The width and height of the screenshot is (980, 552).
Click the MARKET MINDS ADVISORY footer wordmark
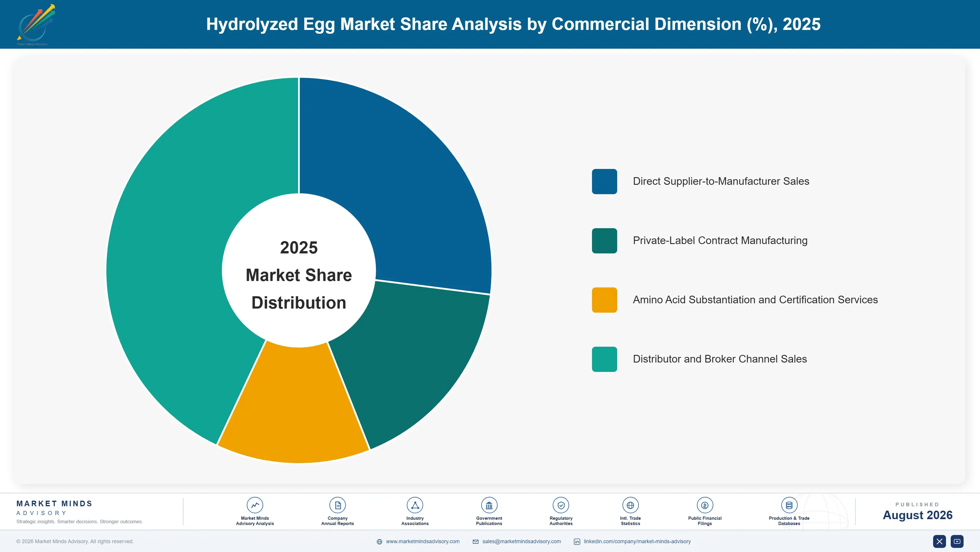(x=55, y=508)
